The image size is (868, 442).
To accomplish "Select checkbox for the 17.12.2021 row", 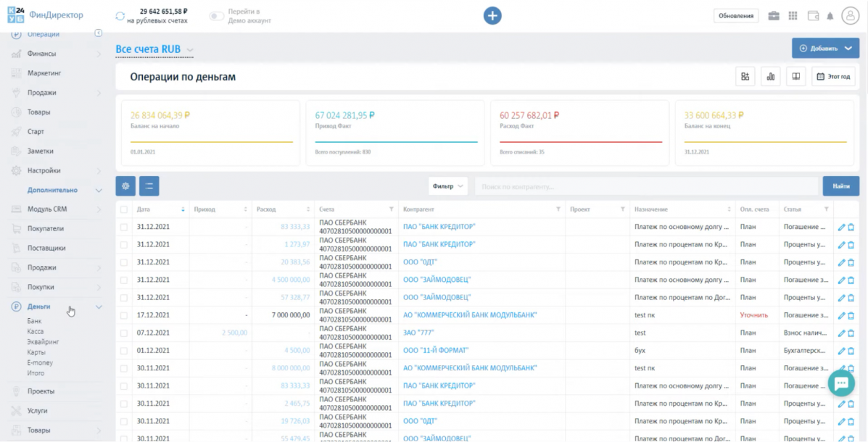I will pos(124,315).
